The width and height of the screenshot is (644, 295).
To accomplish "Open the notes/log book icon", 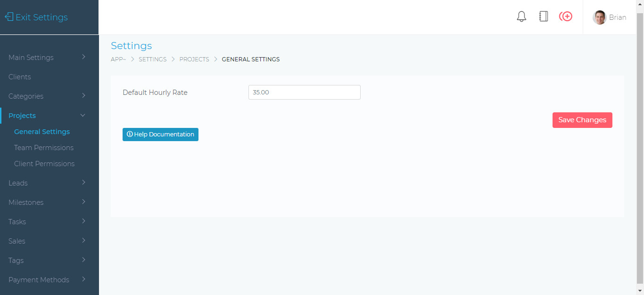I will (x=543, y=16).
